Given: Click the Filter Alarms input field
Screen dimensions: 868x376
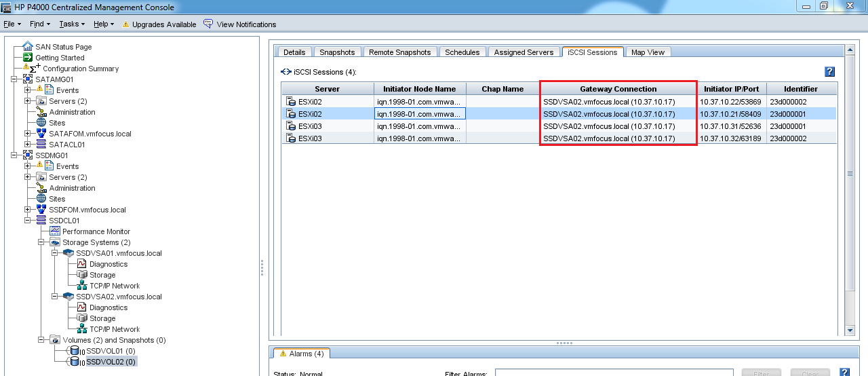Looking at the screenshot, I should click(614, 373).
